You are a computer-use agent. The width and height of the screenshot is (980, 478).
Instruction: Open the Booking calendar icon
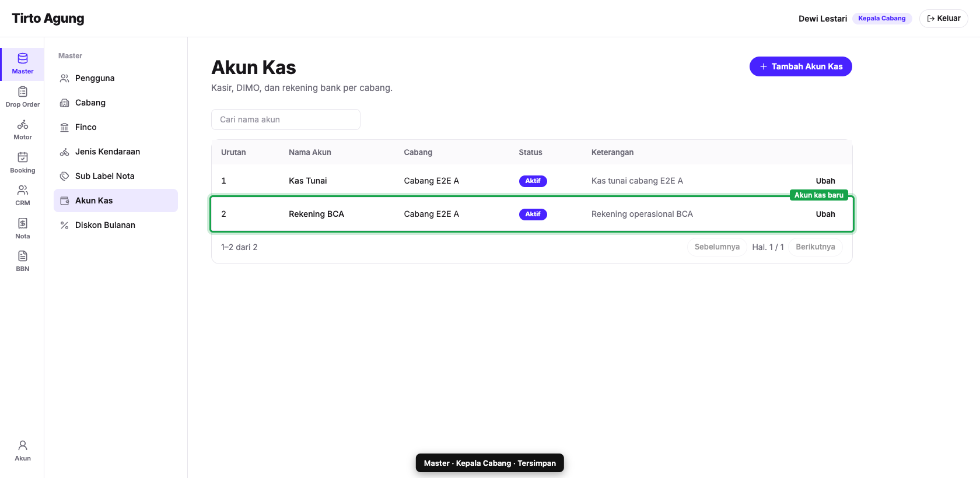click(23, 157)
